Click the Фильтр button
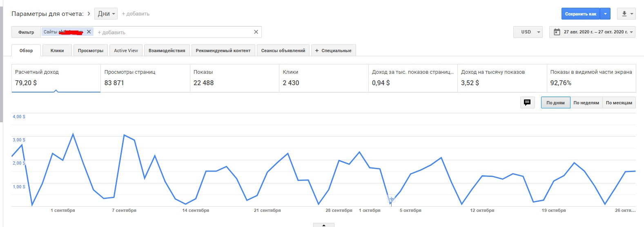The height and width of the screenshot is (227, 644). [26, 32]
